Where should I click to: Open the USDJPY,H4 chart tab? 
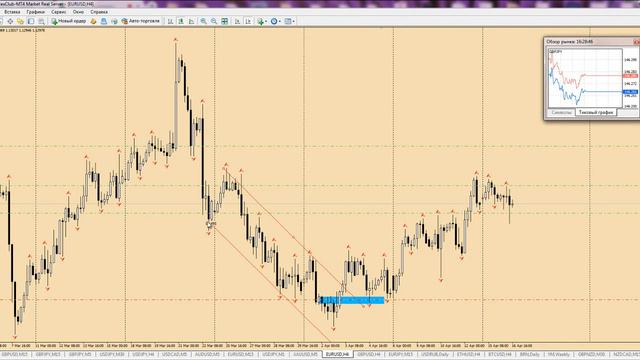point(143,354)
